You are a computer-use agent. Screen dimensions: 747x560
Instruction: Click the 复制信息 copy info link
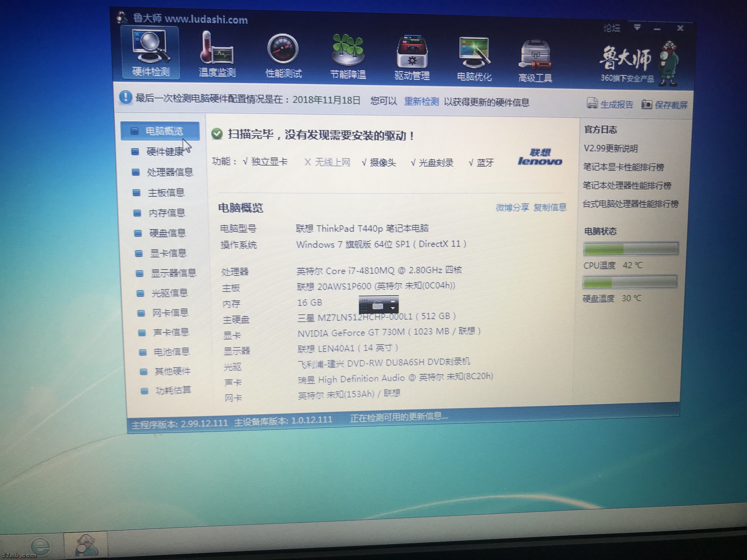(x=550, y=207)
